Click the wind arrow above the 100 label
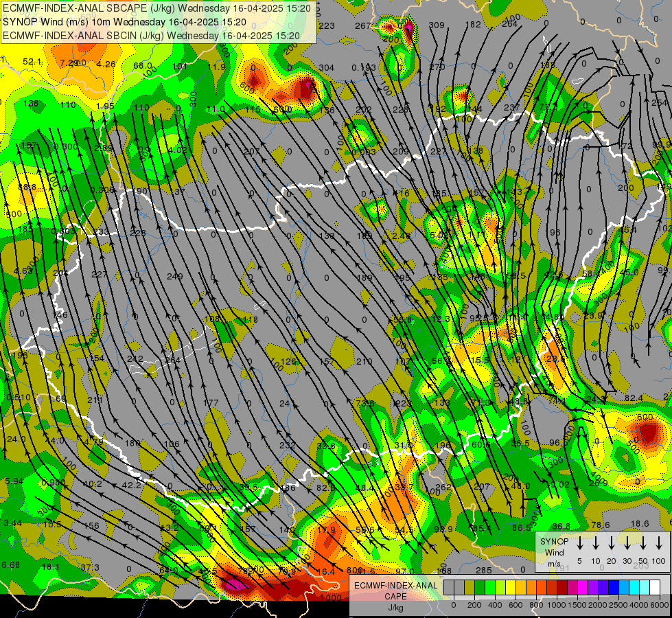This screenshot has width=672, height=618. pos(659,543)
